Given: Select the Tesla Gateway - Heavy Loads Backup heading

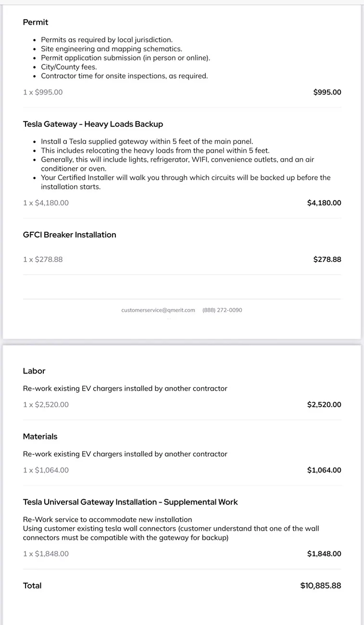Looking at the screenshot, I should pos(93,124).
